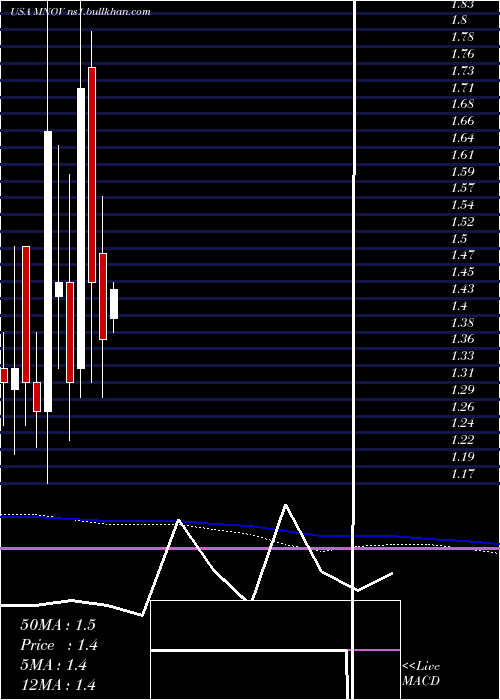500x700 pixels.
Task: Click the Price : 1.4 value
Action: point(59,645)
